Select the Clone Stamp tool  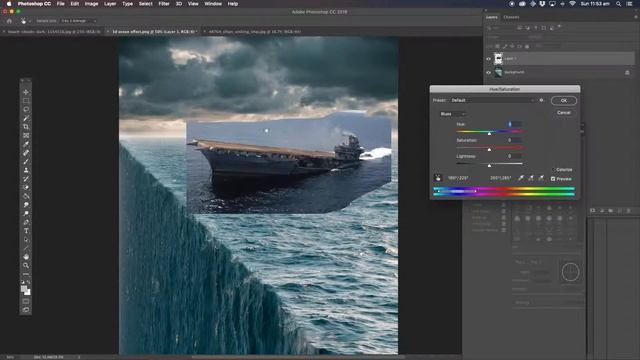point(26,170)
